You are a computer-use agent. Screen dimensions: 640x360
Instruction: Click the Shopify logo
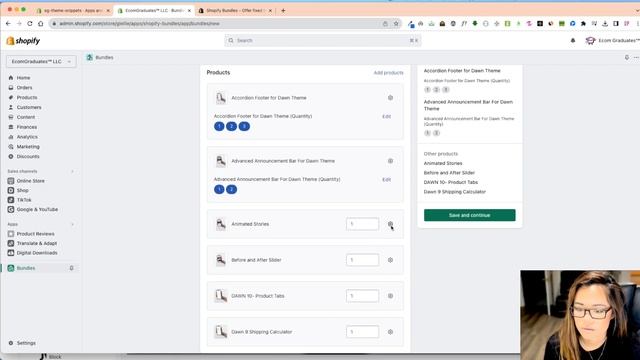point(23,40)
